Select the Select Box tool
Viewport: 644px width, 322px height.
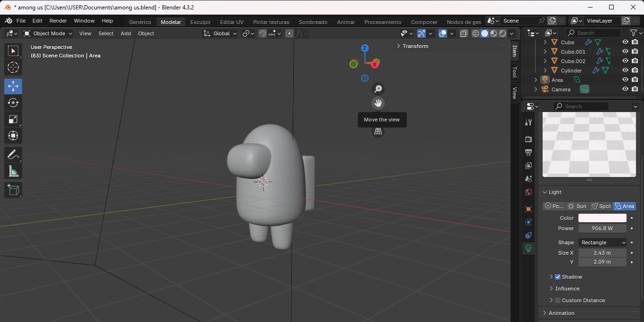click(13, 51)
